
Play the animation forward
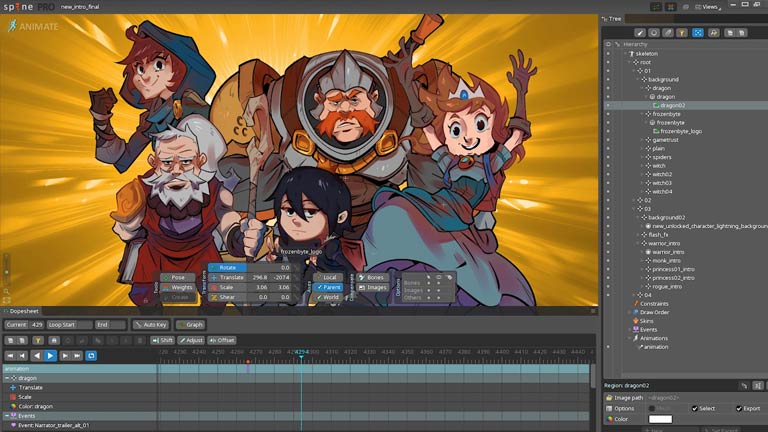click(50, 356)
